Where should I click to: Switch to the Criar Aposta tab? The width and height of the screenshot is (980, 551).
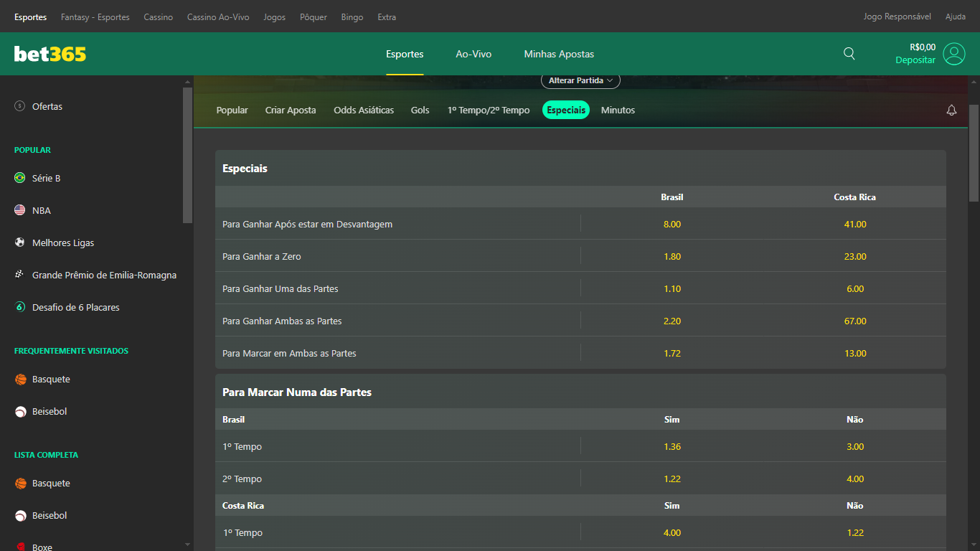[291, 110]
